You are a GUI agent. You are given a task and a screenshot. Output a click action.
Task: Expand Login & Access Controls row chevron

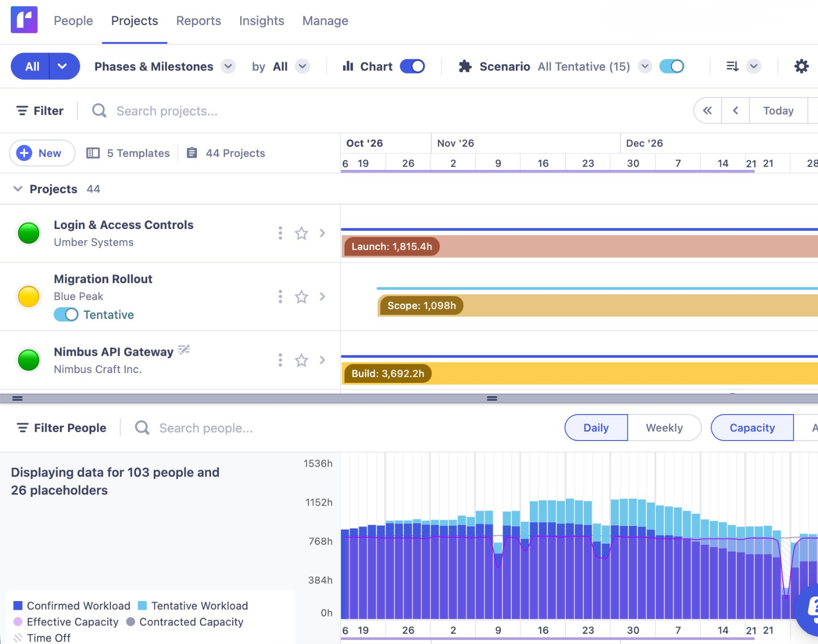coord(323,233)
